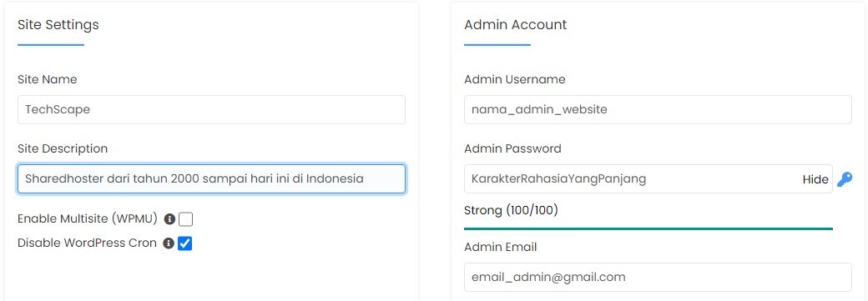This screenshot has height=301, width=868.
Task: Click the Disable WordPress Cron label text
Action: pyautogui.click(x=88, y=243)
